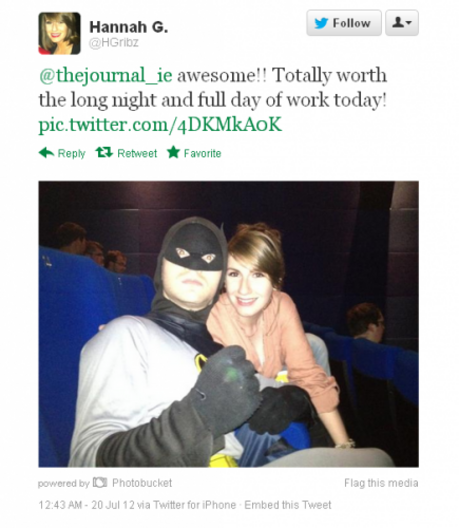This screenshot has height=528, width=459.
Task: Click the Reply text label
Action: [72, 154]
